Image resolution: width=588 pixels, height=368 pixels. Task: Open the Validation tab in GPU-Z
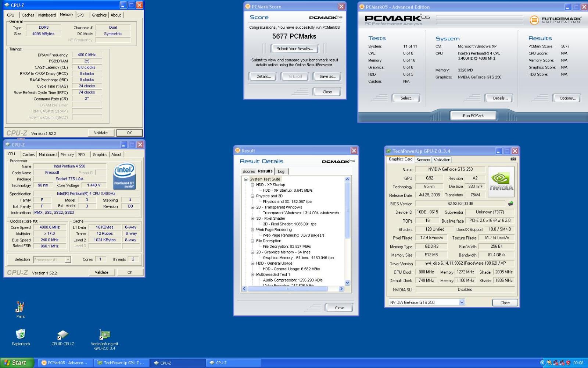[442, 160]
